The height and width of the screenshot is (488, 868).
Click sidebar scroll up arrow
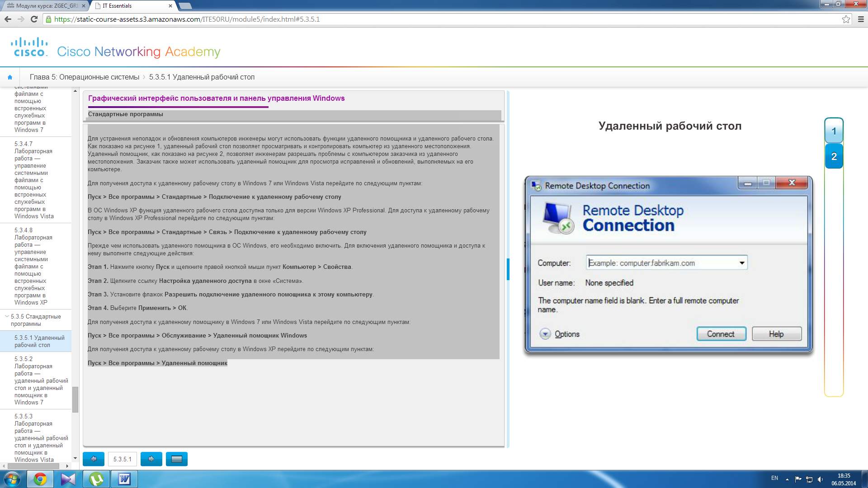point(75,91)
